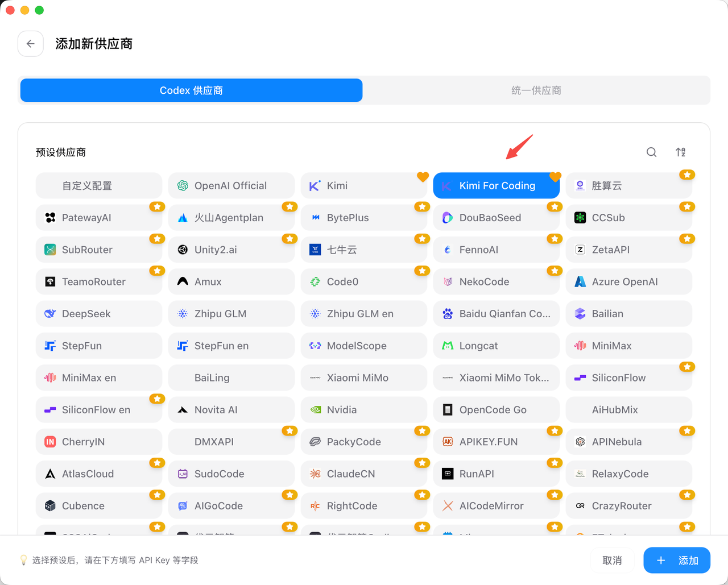The height and width of the screenshot is (585, 728).
Task: Click the green CCSub logo
Action: point(580,218)
